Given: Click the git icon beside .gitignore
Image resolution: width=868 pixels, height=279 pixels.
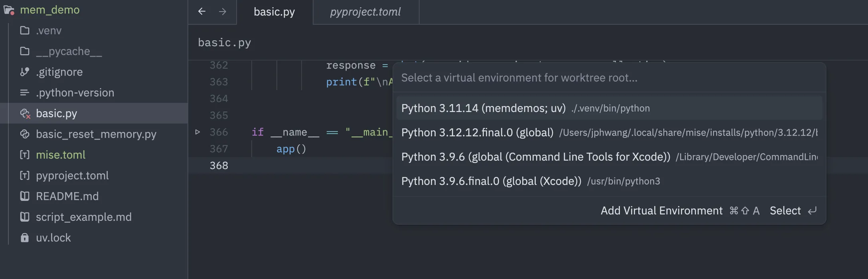Looking at the screenshot, I should (25, 72).
